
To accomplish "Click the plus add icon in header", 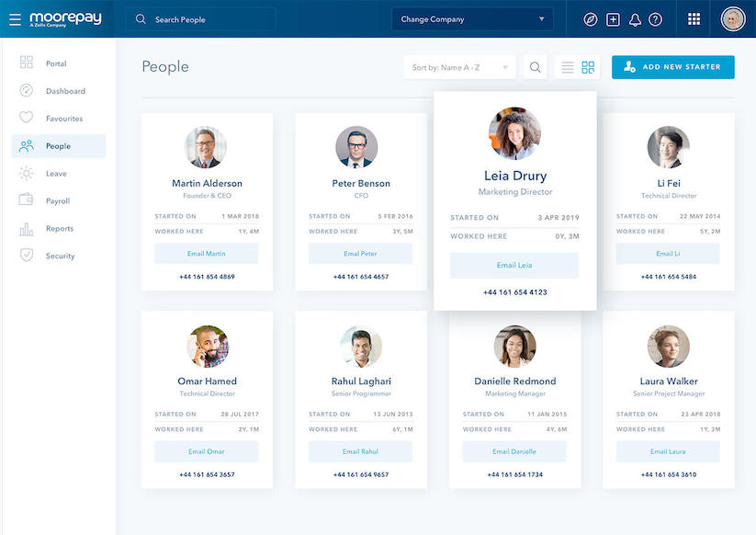I will coord(614,19).
